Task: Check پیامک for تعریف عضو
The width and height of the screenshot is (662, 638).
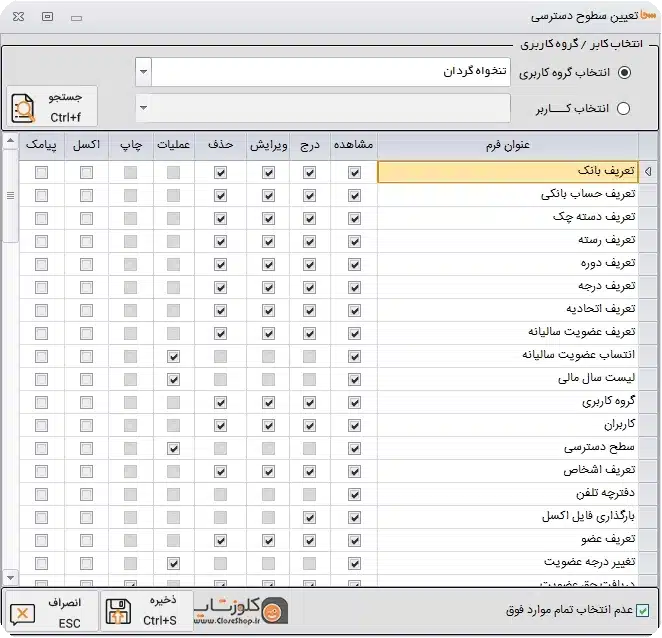Action: coord(41,540)
